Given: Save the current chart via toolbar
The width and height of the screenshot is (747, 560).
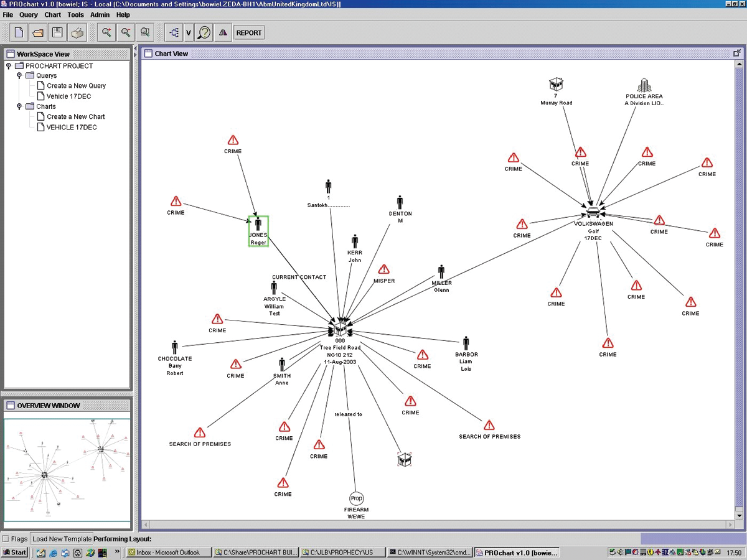Looking at the screenshot, I should [58, 32].
